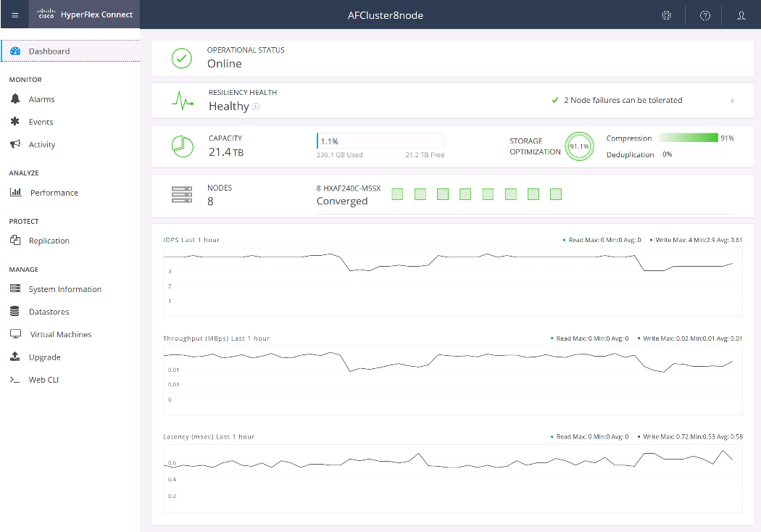Screen dimensions: 761x532
Task: Click the green node failures checkmark
Action: pos(554,101)
